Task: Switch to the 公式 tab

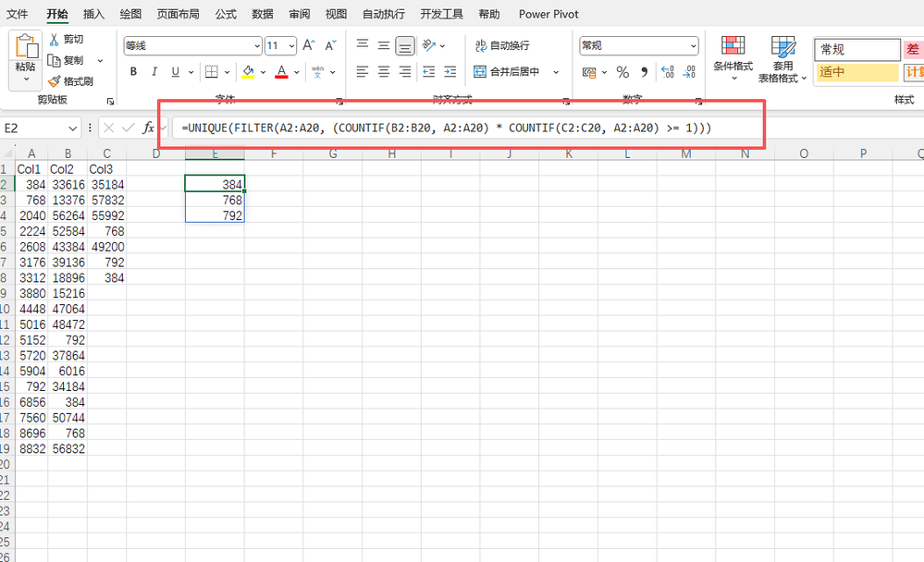Action: coord(226,14)
